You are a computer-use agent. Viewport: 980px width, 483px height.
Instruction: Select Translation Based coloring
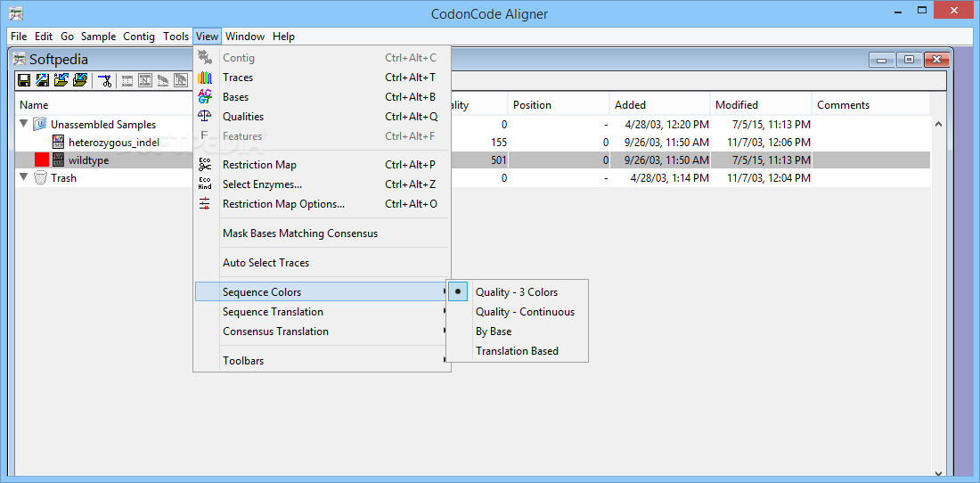click(x=517, y=350)
